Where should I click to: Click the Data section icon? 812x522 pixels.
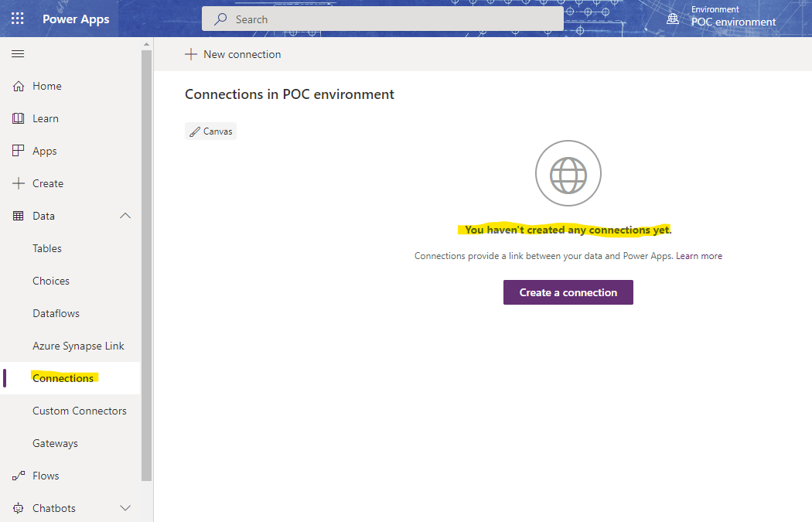19,215
